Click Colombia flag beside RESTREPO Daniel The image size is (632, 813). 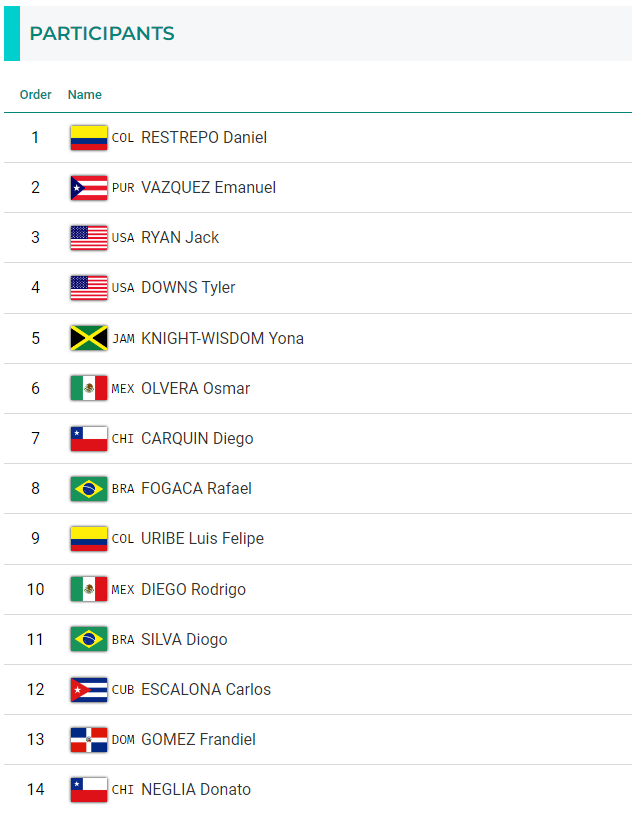click(x=89, y=138)
